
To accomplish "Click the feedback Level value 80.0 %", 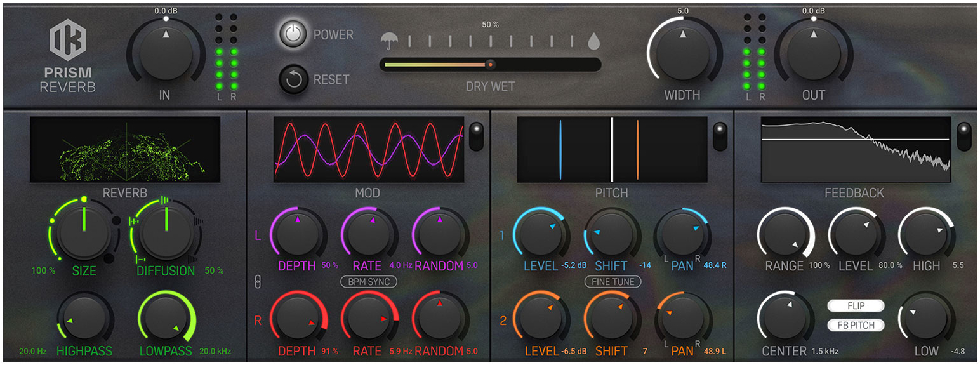I will click(890, 265).
